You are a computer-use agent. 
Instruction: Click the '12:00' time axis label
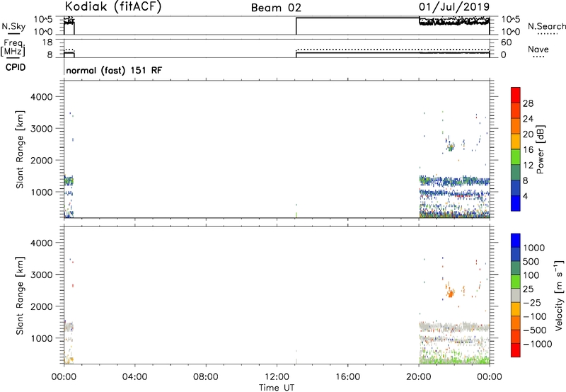click(x=277, y=377)
